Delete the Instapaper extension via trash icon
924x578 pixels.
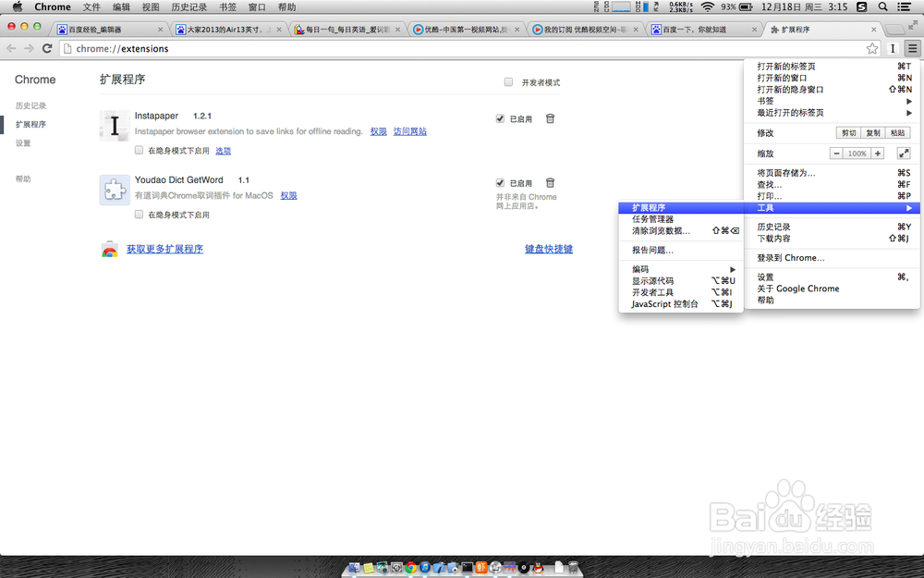click(550, 117)
